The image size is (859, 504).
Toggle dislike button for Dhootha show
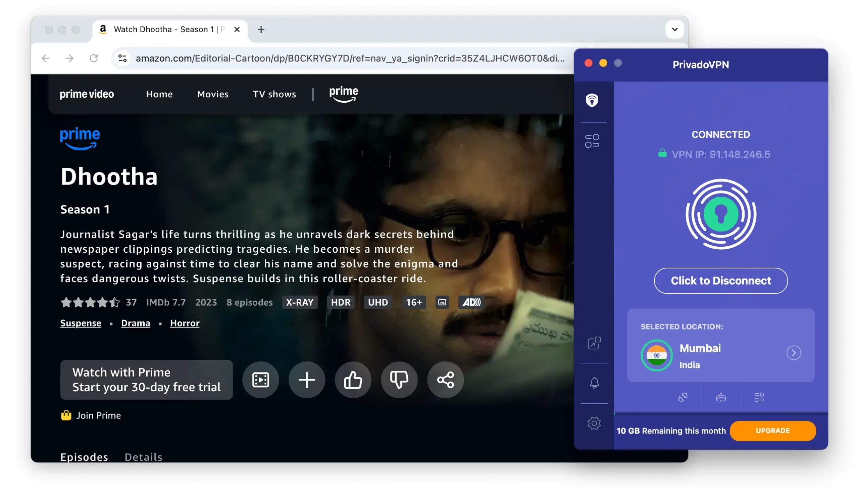point(398,379)
